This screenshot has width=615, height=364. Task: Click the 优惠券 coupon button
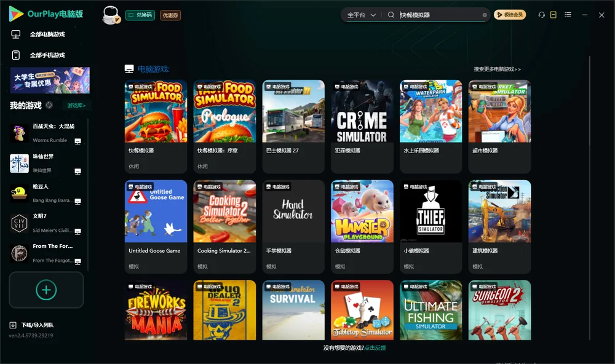pyautogui.click(x=170, y=15)
